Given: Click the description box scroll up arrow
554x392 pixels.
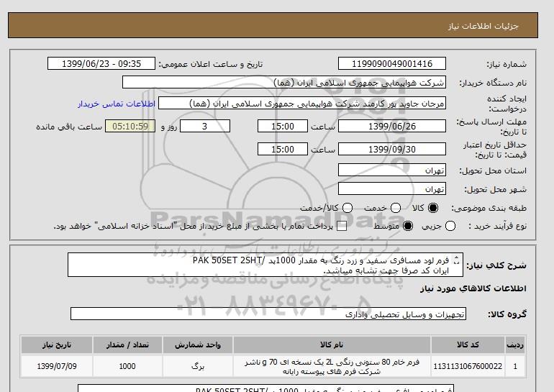Looking at the screenshot, I should [456, 258].
